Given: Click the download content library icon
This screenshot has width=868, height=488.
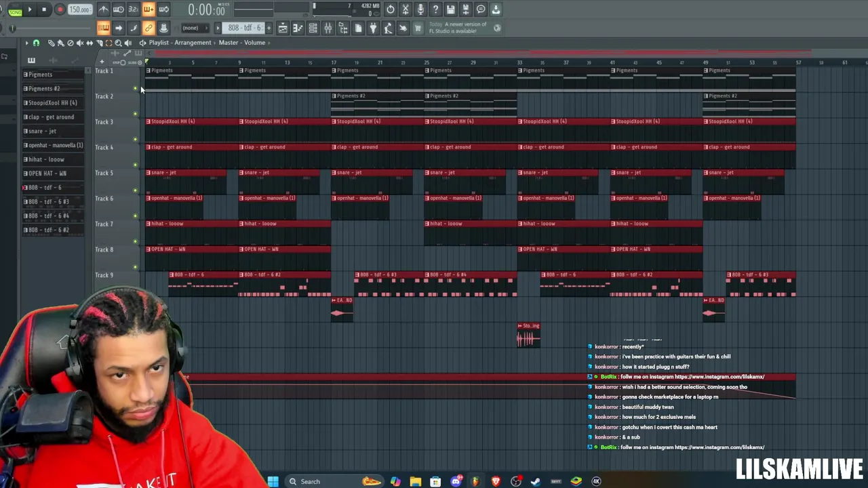Looking at the screenshot, I should click(x=496, y=9).
